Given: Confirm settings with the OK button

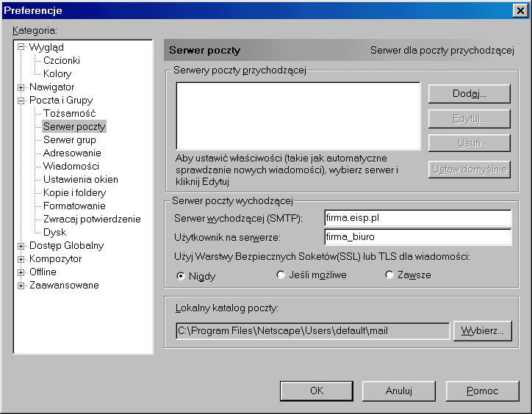Looking at the screenshot, I should pyautogui.click(x=317, y=391).
